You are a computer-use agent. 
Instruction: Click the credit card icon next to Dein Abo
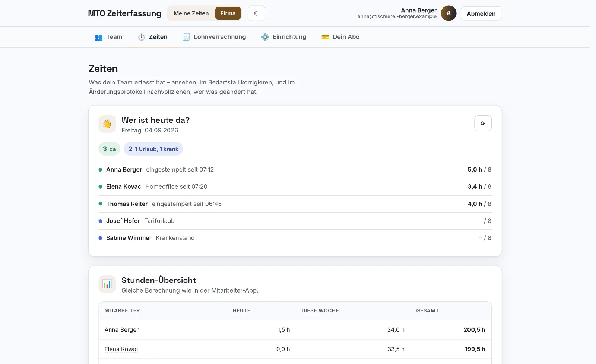pyautogui.click(x=325, y=37)
